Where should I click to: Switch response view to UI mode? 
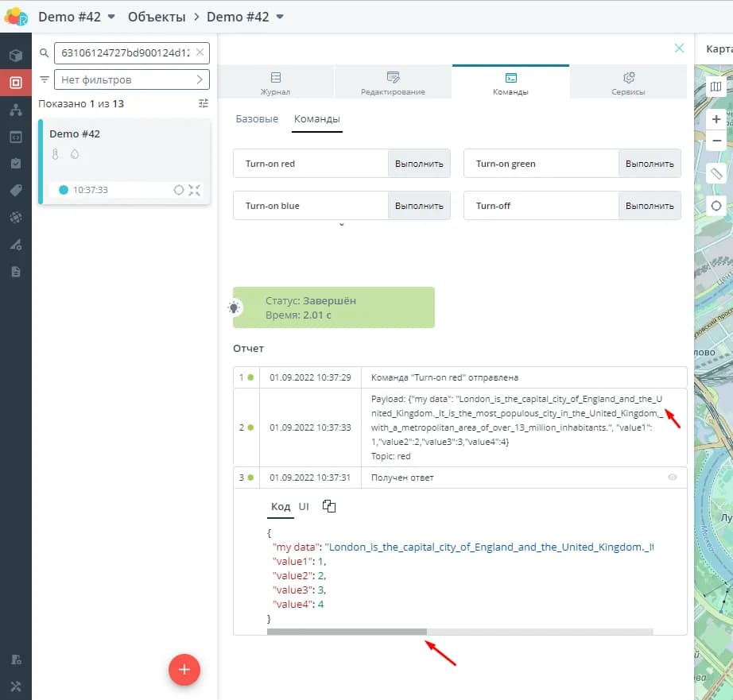pyautogui.click(x=304, y=507)
